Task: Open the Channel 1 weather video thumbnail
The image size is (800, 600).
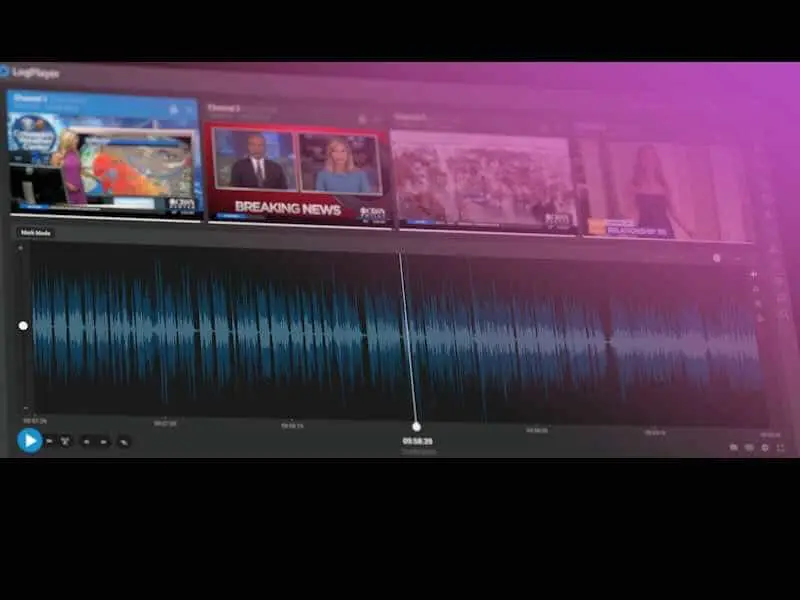Action: click(105, 160)
